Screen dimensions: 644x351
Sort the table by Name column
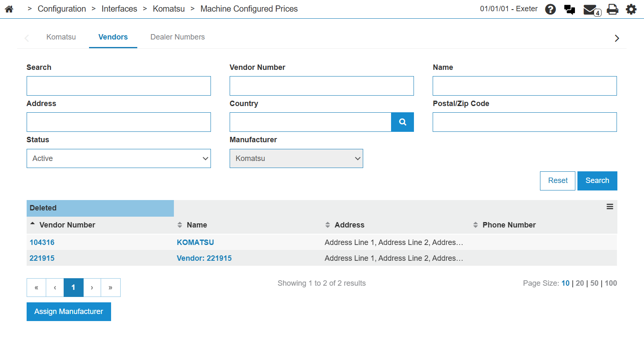click(196, 225)
